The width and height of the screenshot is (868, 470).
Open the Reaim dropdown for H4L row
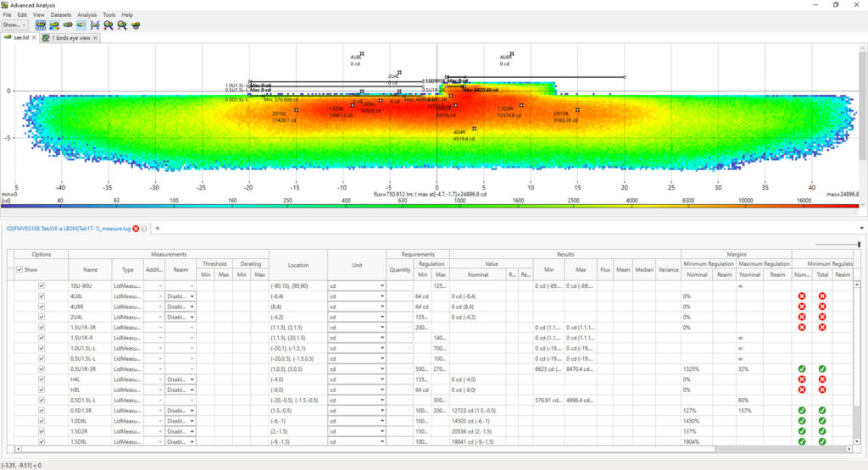181,379
